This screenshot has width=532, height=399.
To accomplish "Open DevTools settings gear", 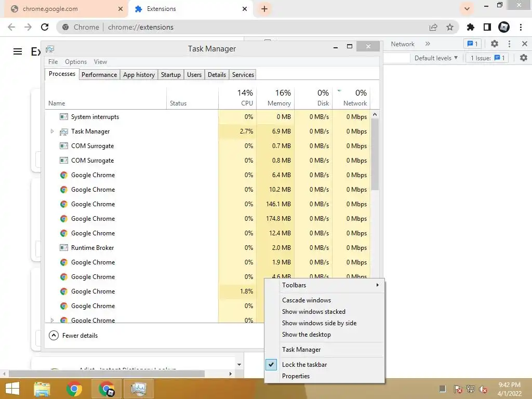I will [495, 44].
